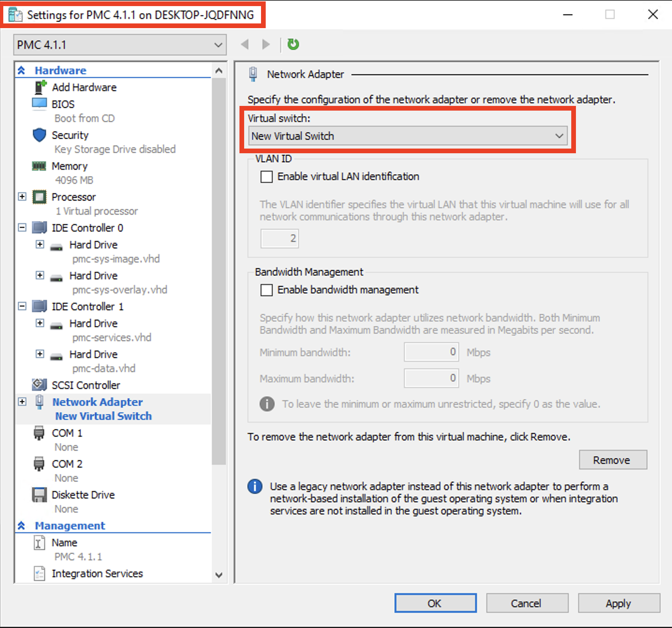Screen dimensions: 672x628
Task: Collapse the Hardware section chevron
Action: tap(22, 70)
